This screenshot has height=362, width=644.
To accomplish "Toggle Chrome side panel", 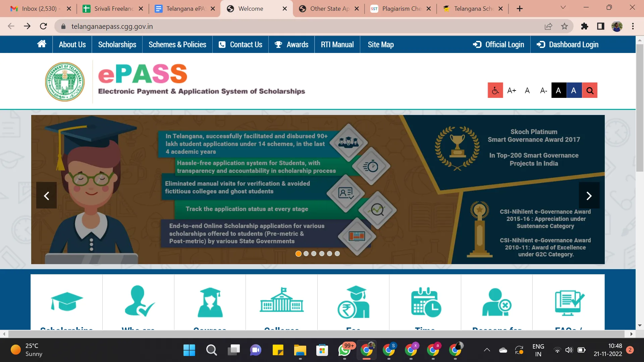I will tap(601, 26).
